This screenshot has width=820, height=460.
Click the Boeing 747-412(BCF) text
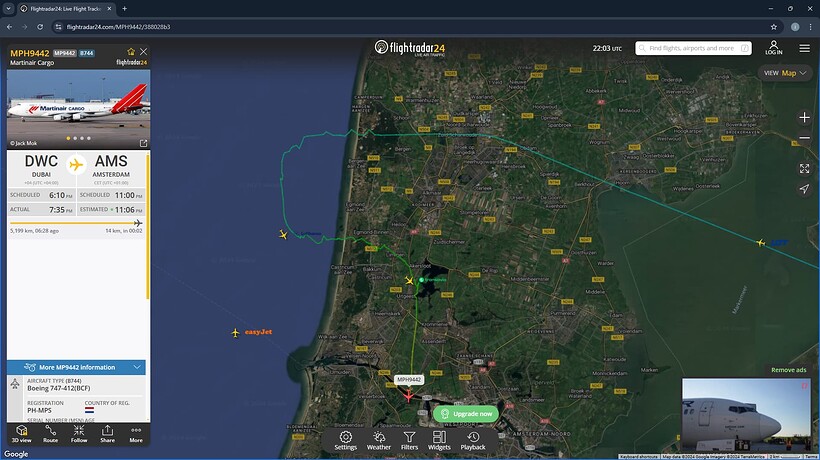pos(59,388)
